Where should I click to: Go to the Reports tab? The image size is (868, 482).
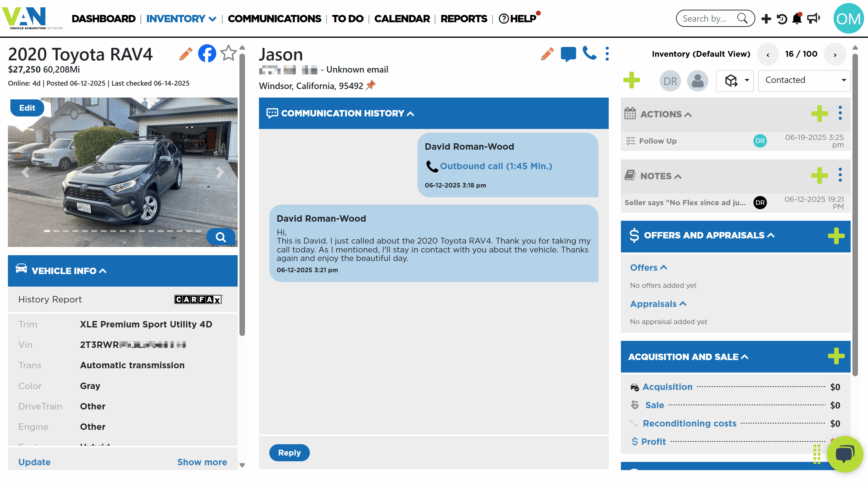pyautogui.click(x=463, y=19)
